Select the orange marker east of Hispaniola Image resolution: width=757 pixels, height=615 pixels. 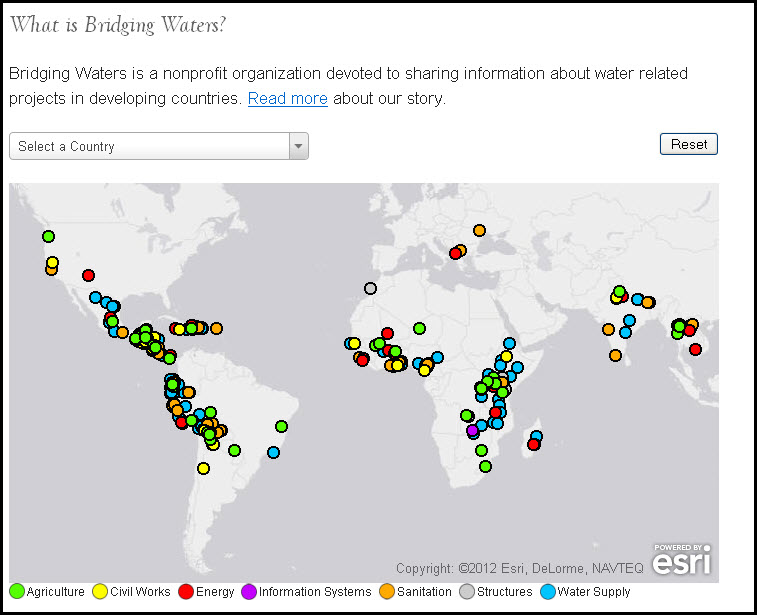pyautogui.click(x=216, y=328)
